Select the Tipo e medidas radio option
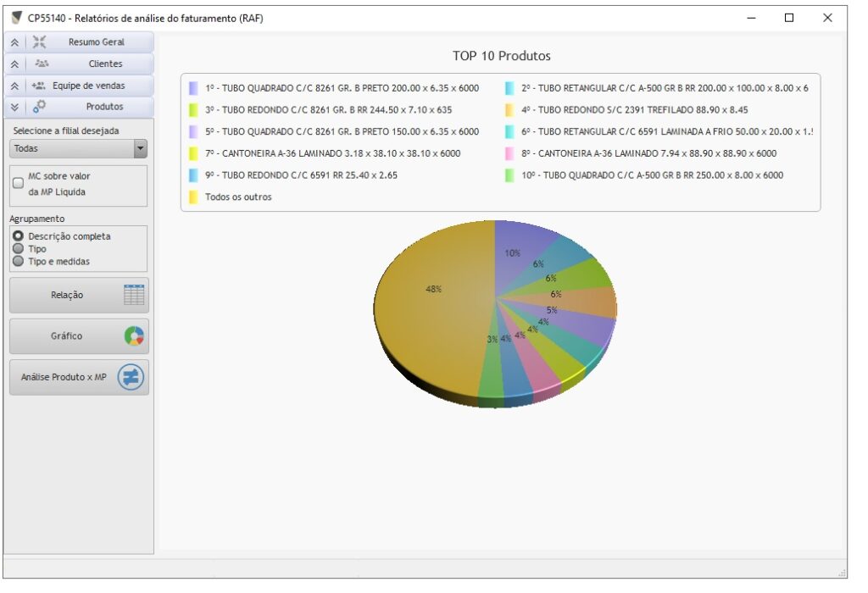Viewport: 868px width, 593px height. (x=18, y=262)
